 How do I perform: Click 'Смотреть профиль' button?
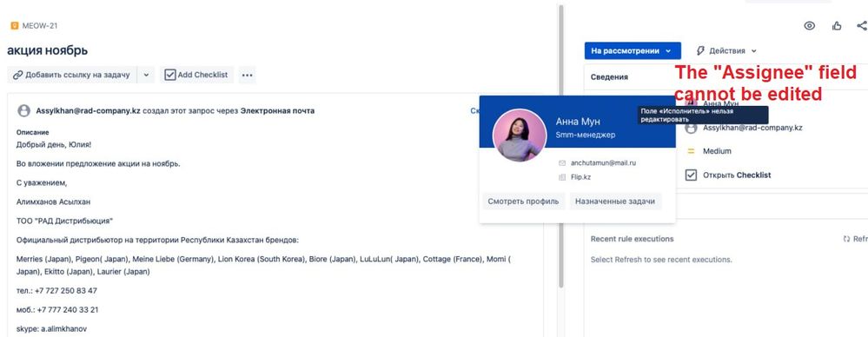point(523,202)
